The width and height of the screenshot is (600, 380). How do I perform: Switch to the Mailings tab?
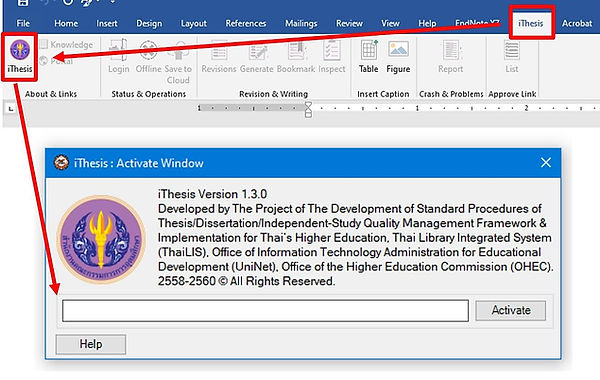tap(301, 23)
